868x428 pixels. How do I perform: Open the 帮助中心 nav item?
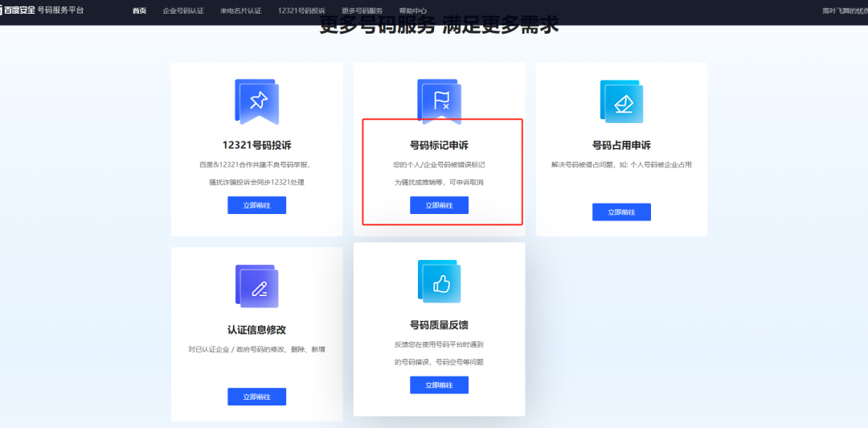[x=413, y=11]
